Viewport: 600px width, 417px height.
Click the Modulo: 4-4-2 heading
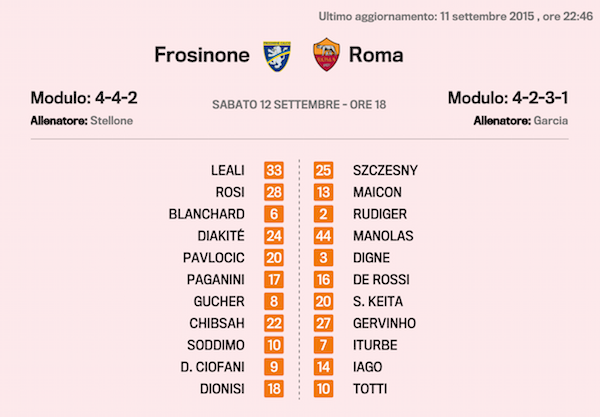[82, 97]
